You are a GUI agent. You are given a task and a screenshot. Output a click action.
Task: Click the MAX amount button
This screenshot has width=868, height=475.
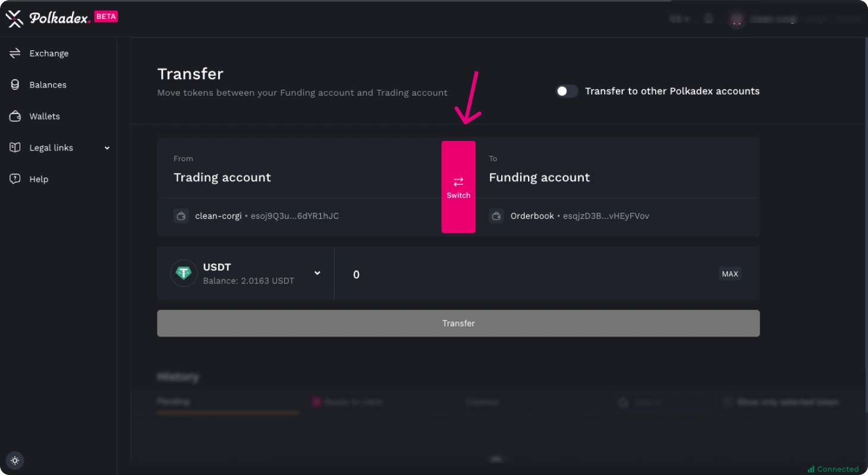[729, 274]
